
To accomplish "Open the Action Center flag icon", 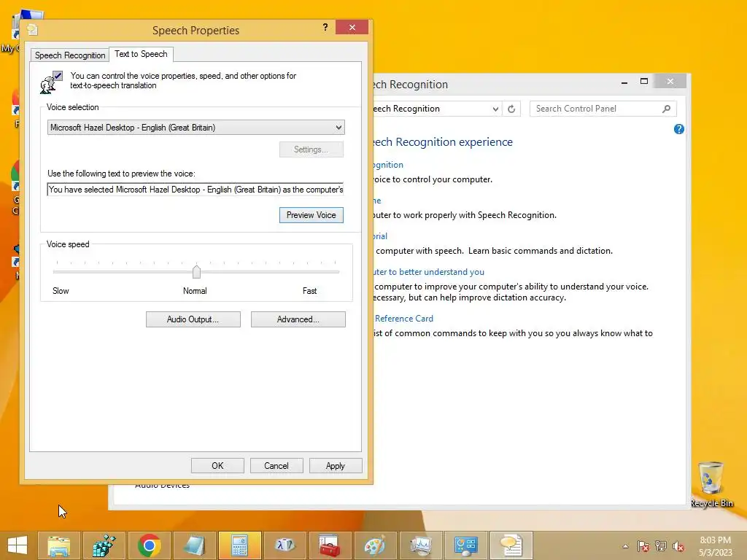I will (643, 546).
